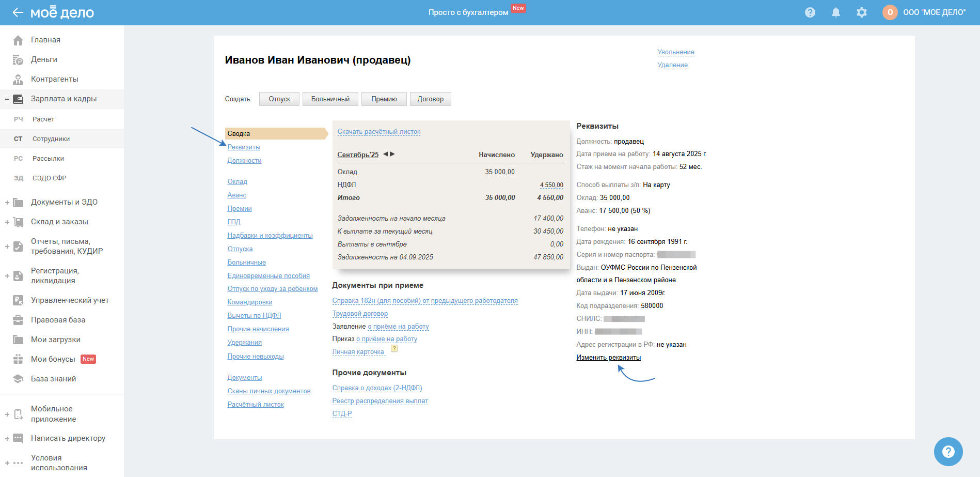980x477 pixels.
Task: Click hint icon beside Личная карточка
Action: [394, 349]
